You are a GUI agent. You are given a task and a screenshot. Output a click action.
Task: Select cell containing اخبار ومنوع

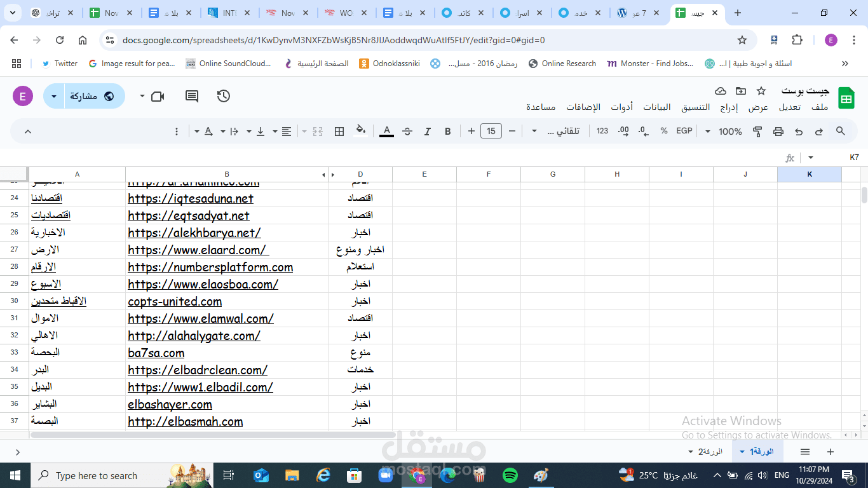360,250
